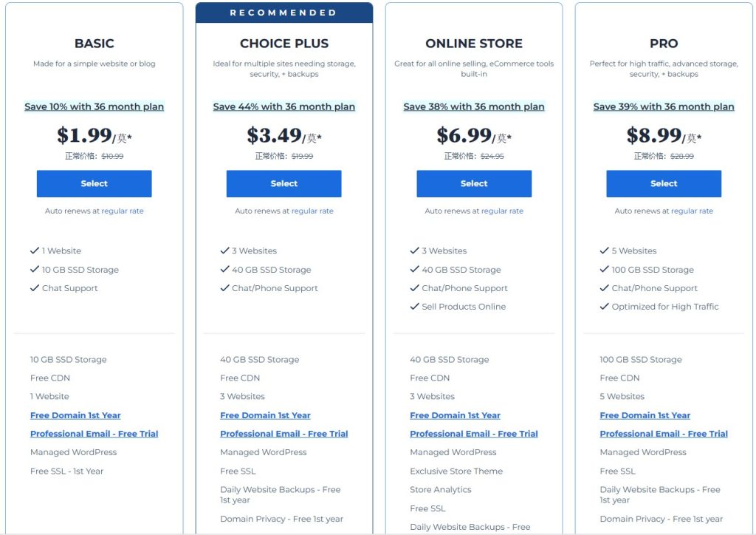This screenshot has width=756, height=535.
Task: Select the Choice Plus plan
Action: 283,184
